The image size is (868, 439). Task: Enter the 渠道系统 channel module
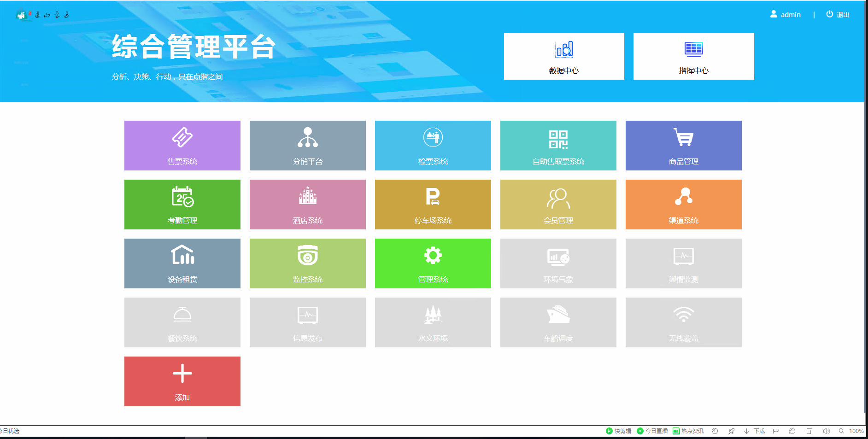click(x=683, y=205)
